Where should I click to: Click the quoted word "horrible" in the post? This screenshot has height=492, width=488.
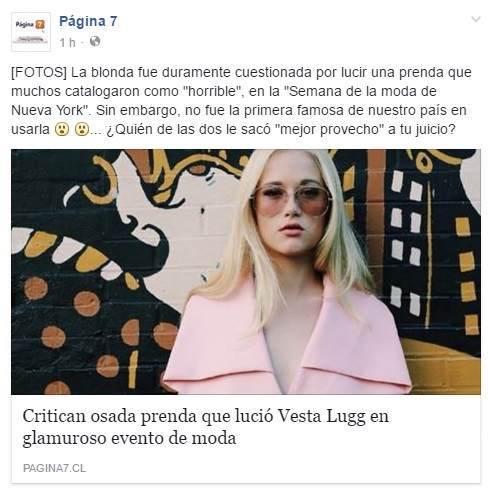[212, 91]
